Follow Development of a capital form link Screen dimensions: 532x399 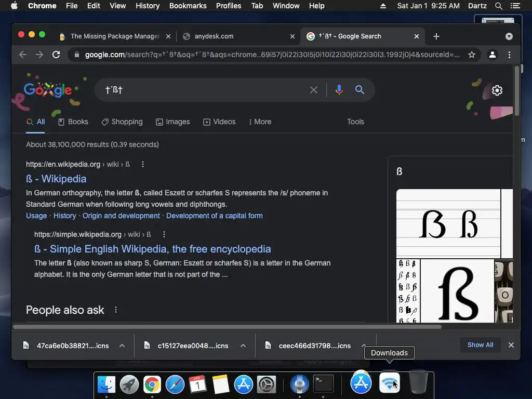coord(215,216)
